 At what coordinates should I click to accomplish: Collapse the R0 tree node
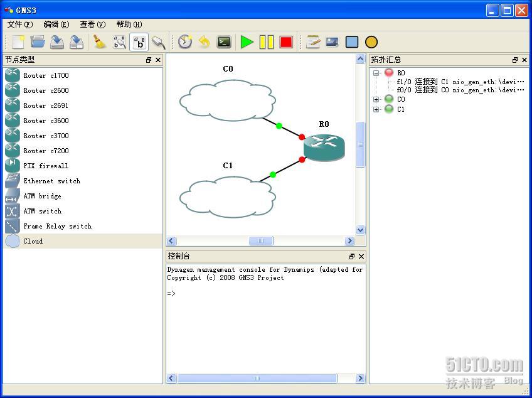tap(376, 73)
